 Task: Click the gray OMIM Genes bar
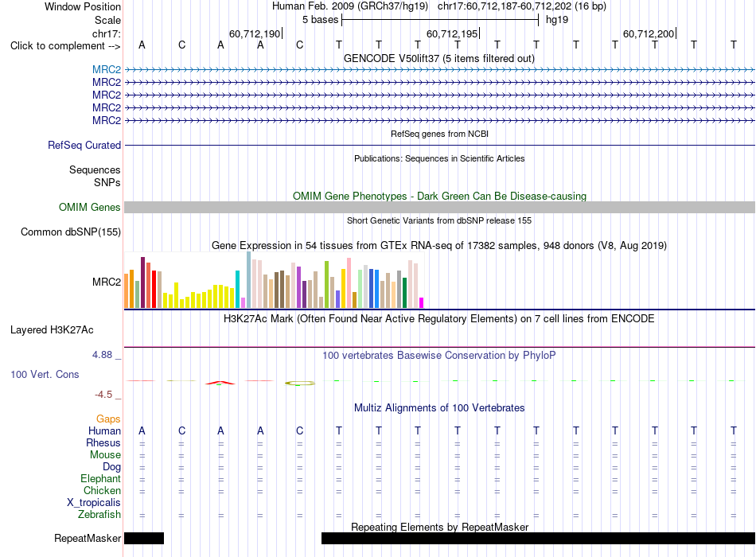pos(439,208)
